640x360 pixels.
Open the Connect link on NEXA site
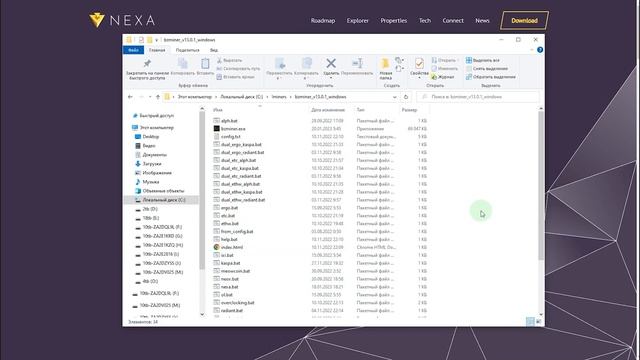pos(453,20)
